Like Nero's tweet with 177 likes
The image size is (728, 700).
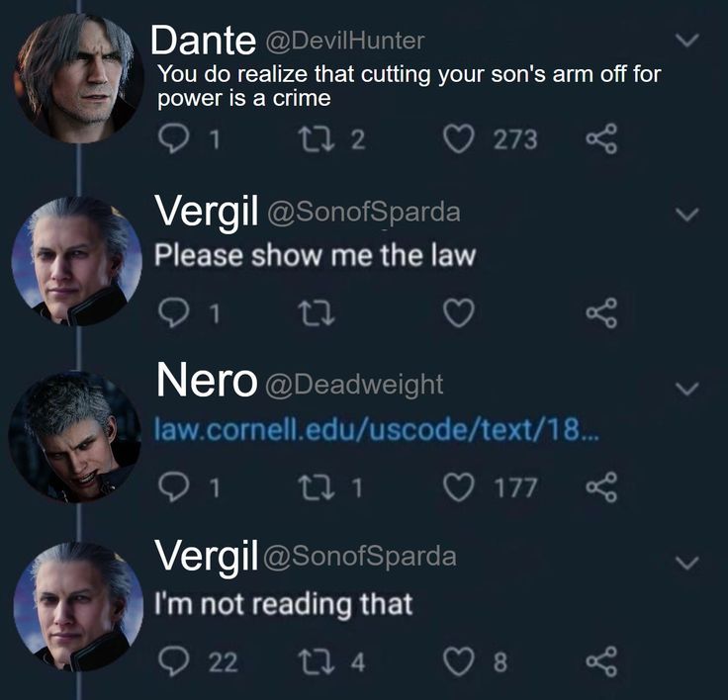[459, 487]
